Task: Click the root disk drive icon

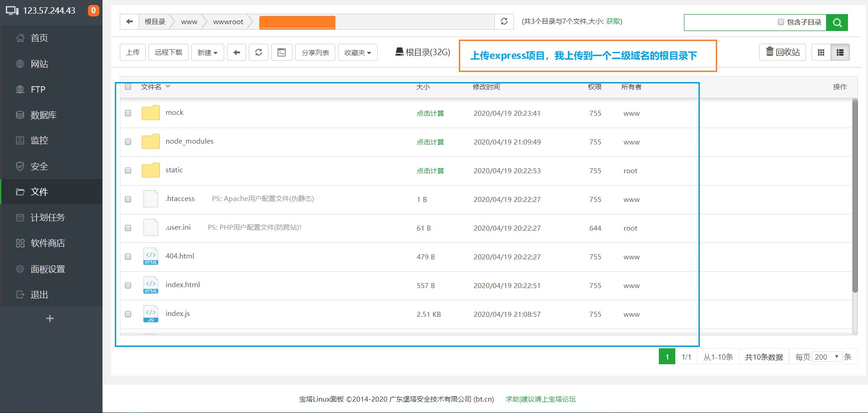Action: pos(399,52)
